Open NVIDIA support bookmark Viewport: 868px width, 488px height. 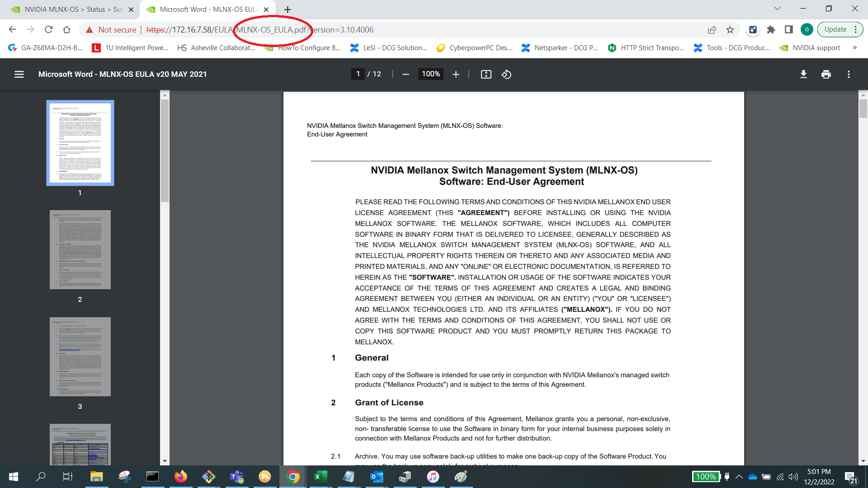810,47
